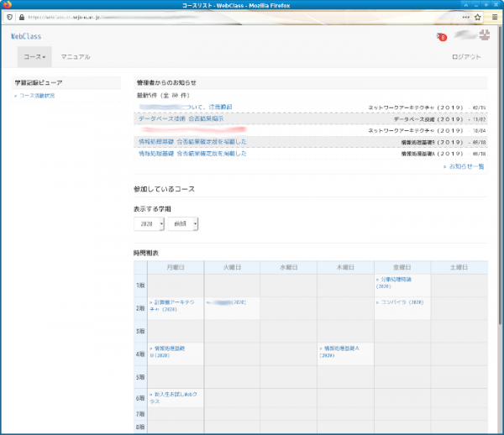Image resolution: width=504 pixels, height=435 pixels.
Task: Click the 水曜日 column header
Action: pos(289,267)
